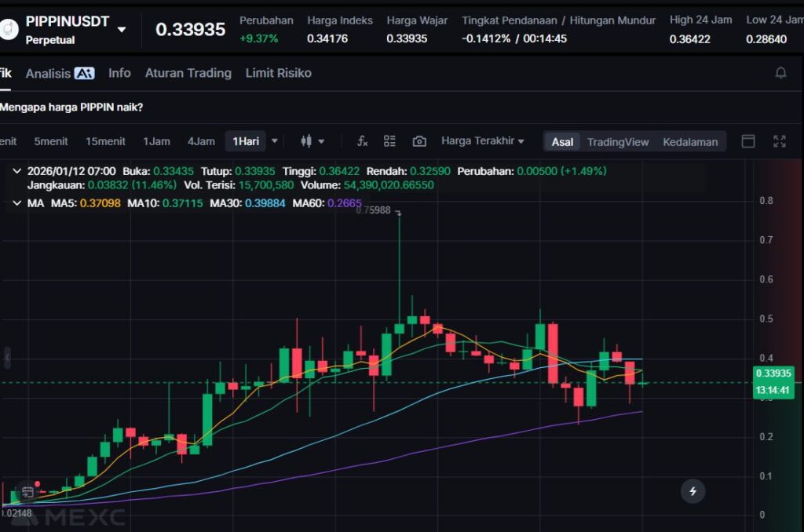The width and height of the screenshot is (804, 532).
Task: Open the Harga Terakhir price dropdown
Action: [483, 141]
